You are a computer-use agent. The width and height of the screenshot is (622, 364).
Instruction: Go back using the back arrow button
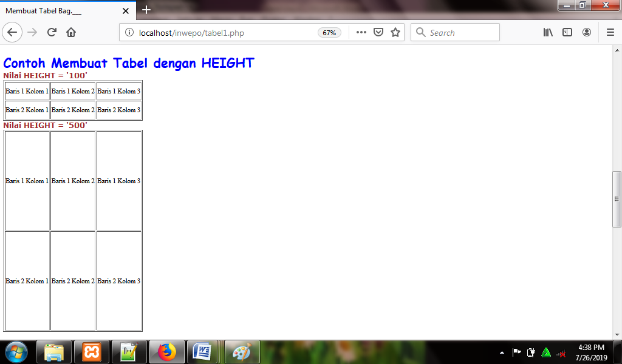coord(12,32)
